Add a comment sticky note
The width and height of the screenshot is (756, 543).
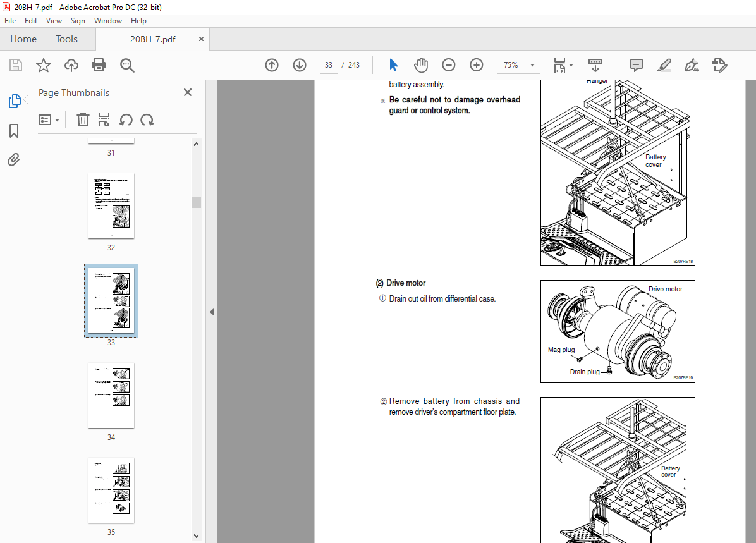click(637, 65)
